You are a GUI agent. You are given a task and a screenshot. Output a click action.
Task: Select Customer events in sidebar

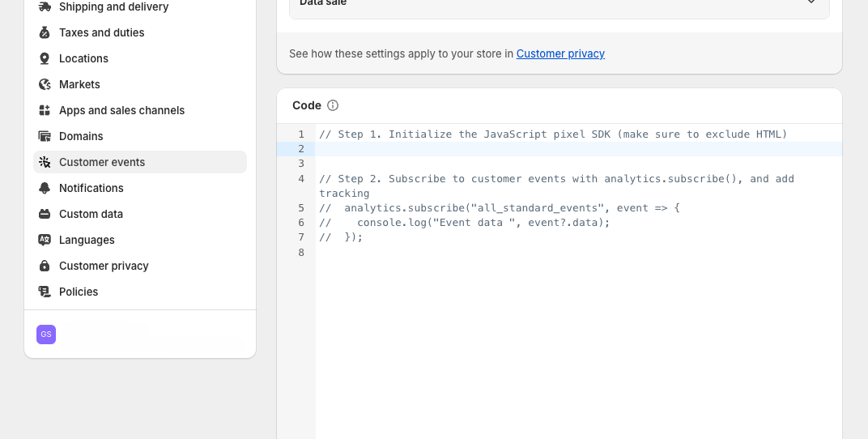(x=140, y=162)
